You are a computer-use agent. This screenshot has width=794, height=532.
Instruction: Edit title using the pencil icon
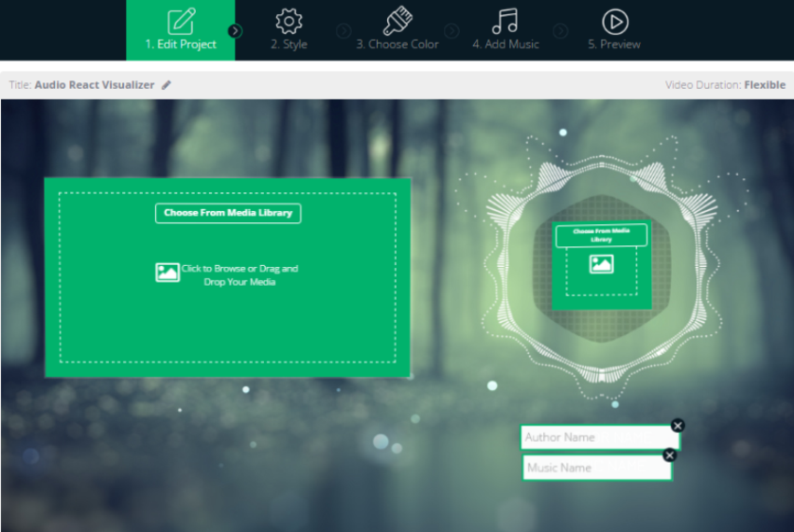(167, 85)
